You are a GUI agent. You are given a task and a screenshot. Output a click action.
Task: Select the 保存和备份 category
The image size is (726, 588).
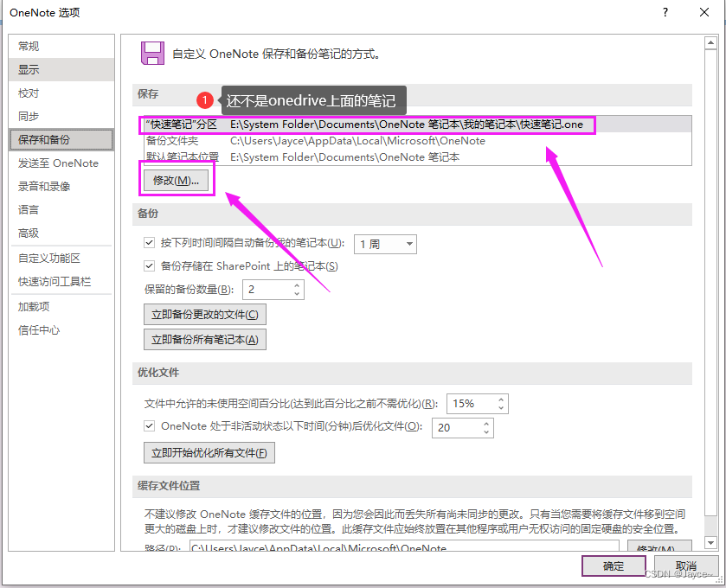[61, 140]
